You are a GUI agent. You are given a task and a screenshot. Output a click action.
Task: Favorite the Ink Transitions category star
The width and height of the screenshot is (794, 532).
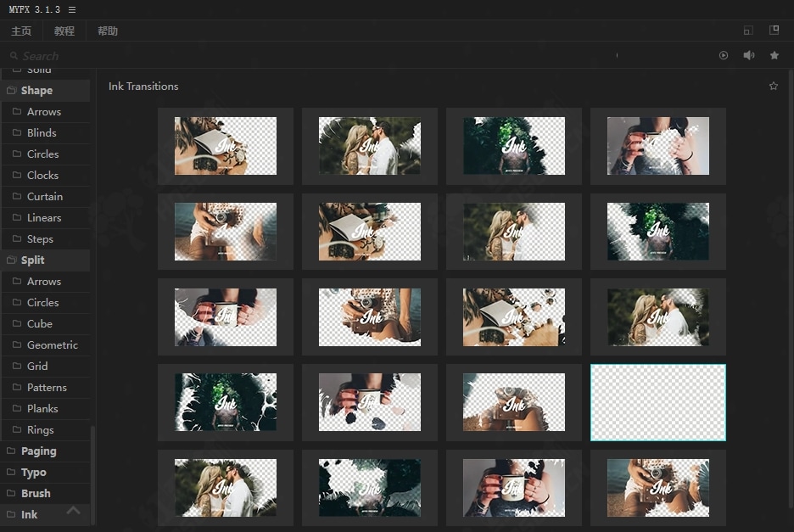point(774,87)
